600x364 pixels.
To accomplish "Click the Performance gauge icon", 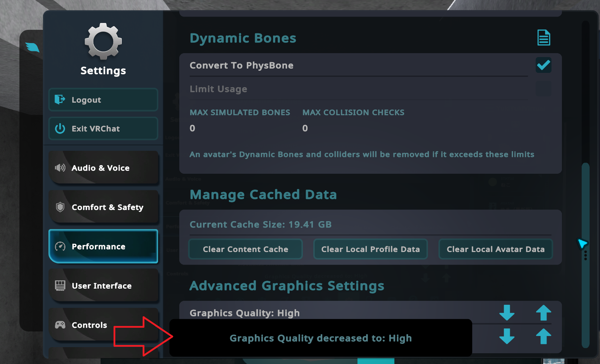I will pos(60,246).
